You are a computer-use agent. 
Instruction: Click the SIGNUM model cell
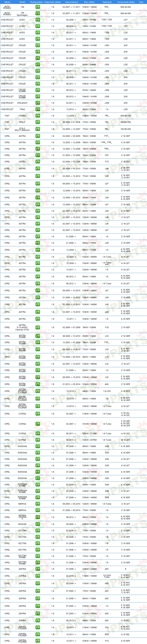(x=22, y=524)
